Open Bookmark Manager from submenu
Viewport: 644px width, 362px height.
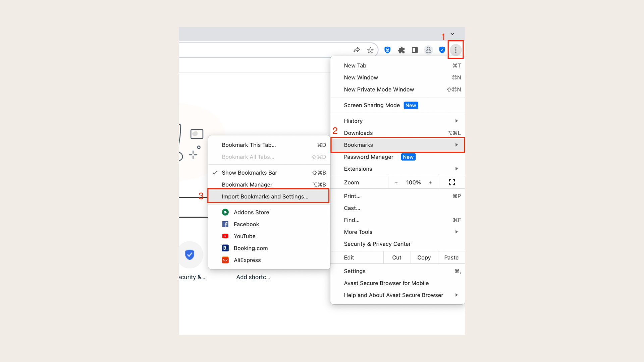tap(269, 185)
